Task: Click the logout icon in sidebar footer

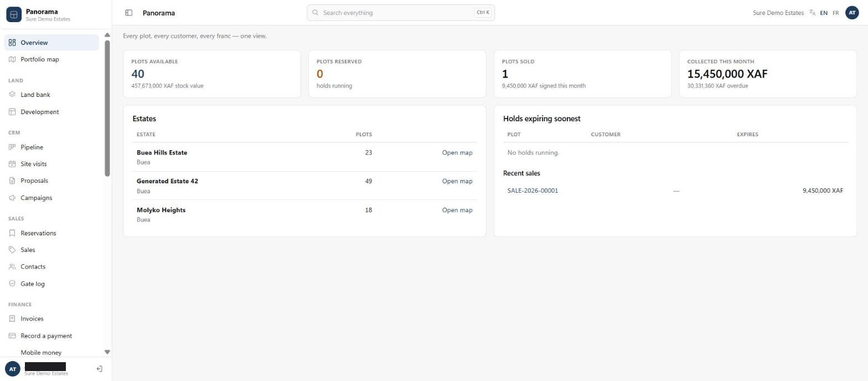Action: click(x=100, y=369)
